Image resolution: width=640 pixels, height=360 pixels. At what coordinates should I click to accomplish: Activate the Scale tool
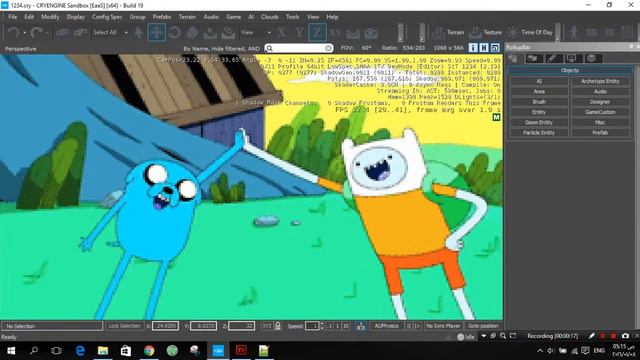coord(192,32)
